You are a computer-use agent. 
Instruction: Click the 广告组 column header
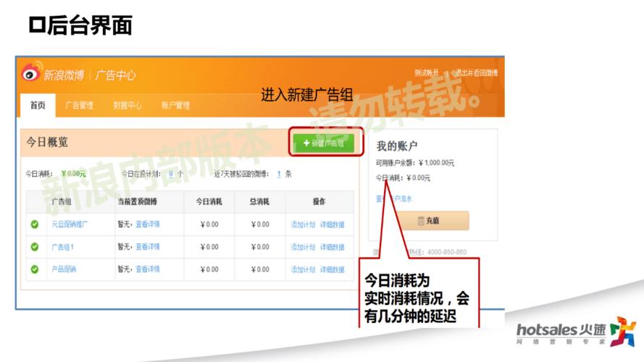coord(62,201)
